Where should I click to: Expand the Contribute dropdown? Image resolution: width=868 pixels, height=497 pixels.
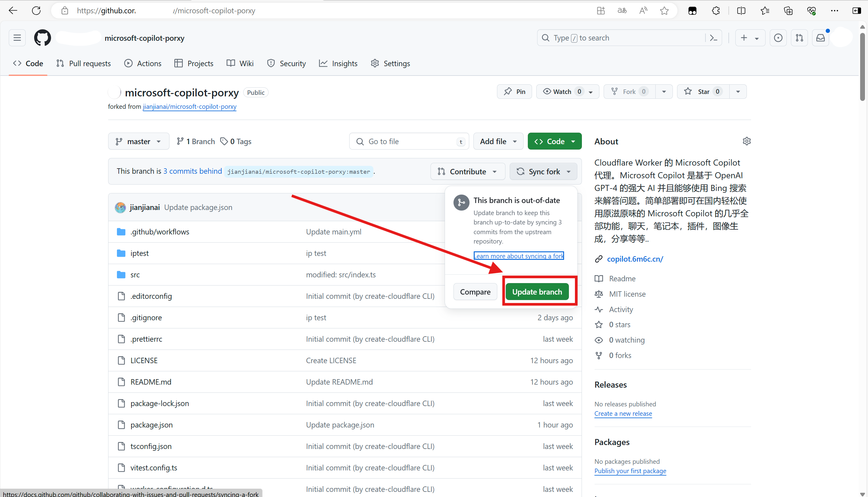(467, 171)
